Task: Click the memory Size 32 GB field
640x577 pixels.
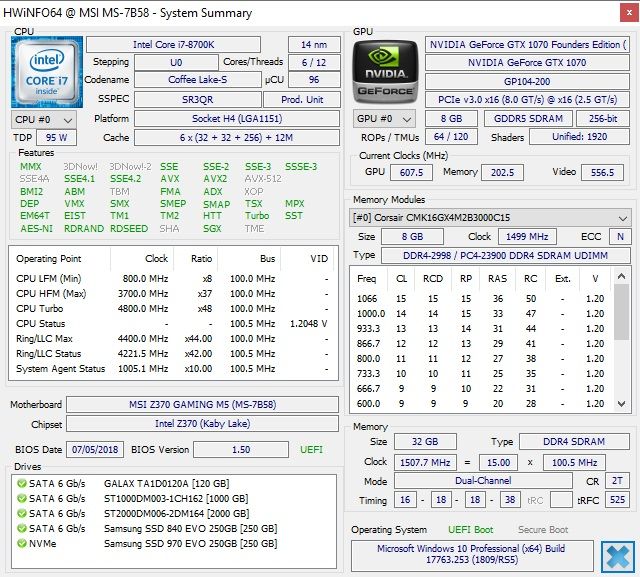Action: click(425, 442)
